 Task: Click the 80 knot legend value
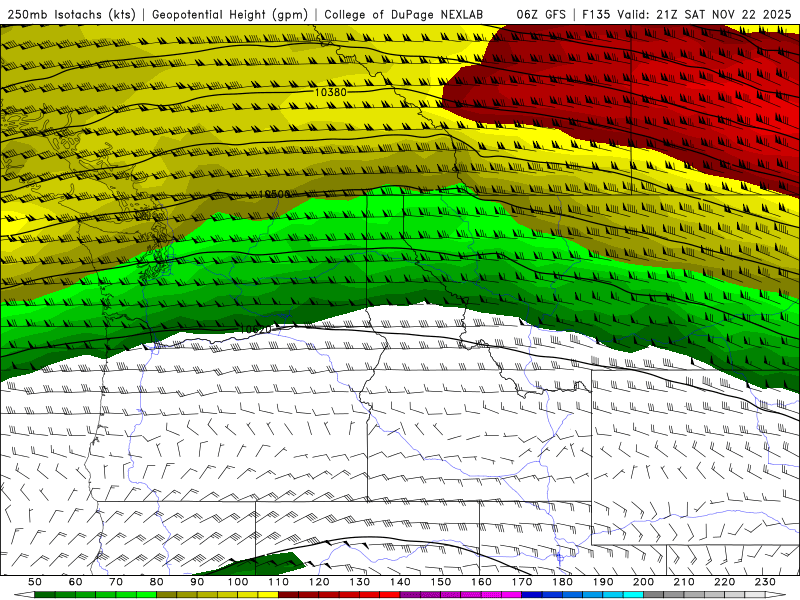157,582
